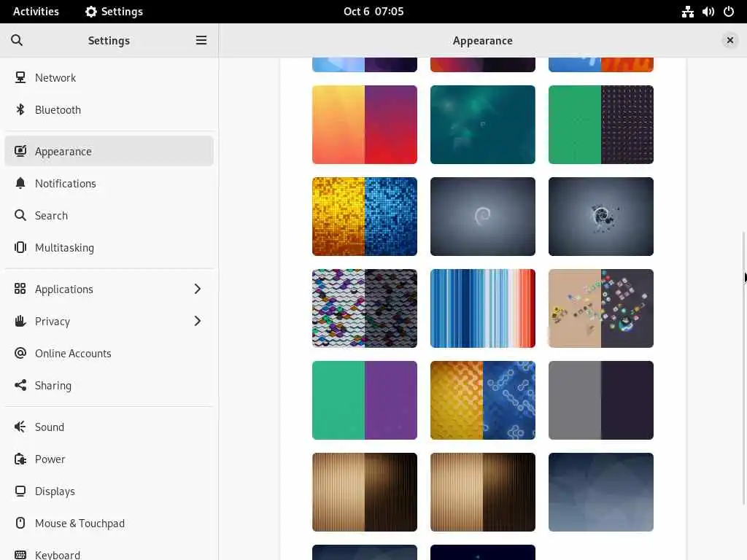Click the Displays monitor icon

click(x=20, y=491)
